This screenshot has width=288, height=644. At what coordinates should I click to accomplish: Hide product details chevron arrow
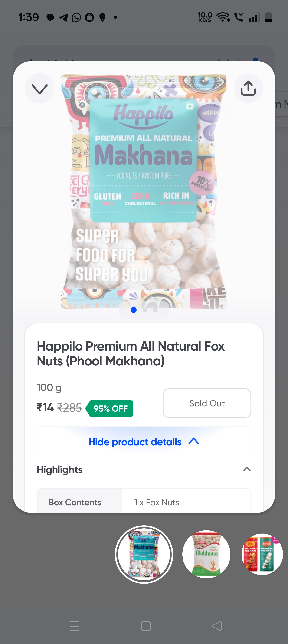[x=194, y=441]
